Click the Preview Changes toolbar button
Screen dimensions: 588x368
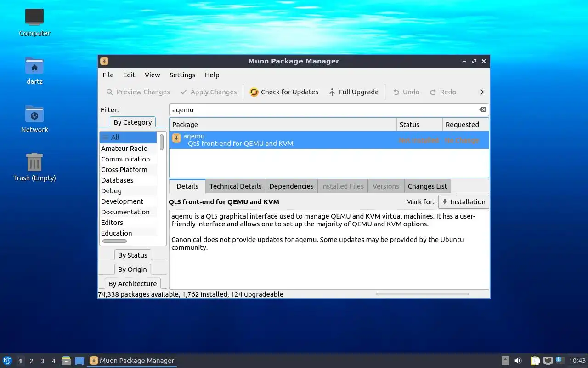pos(138,92)
